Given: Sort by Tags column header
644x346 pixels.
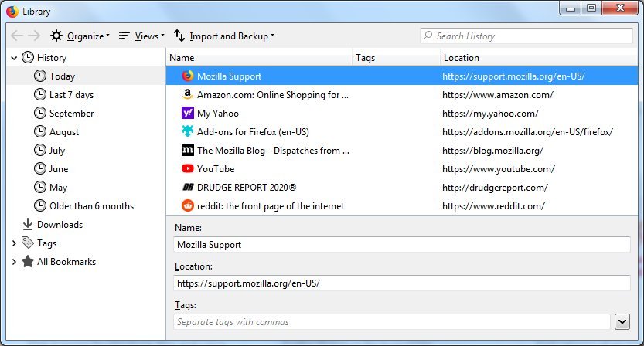Looking at the screenshot, I should pos(396,58).
